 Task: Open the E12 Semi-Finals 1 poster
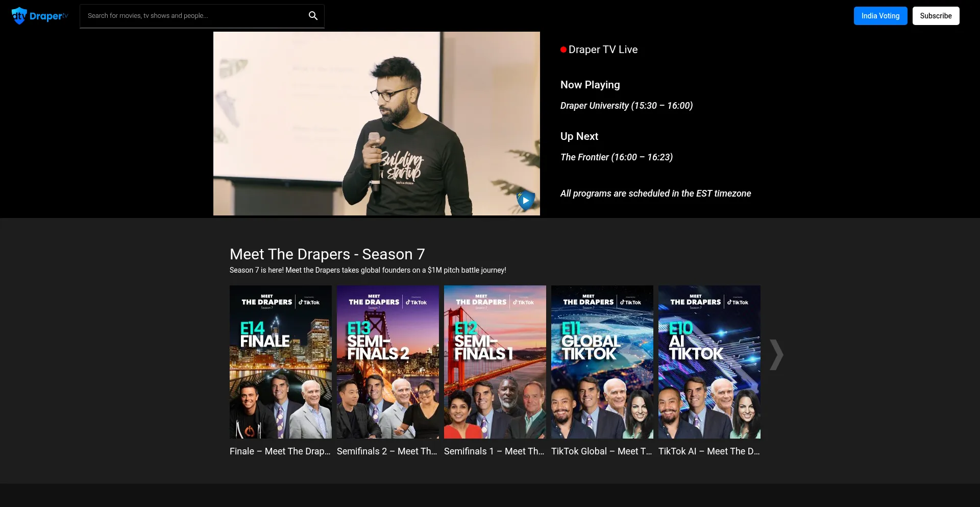point(495,361)
